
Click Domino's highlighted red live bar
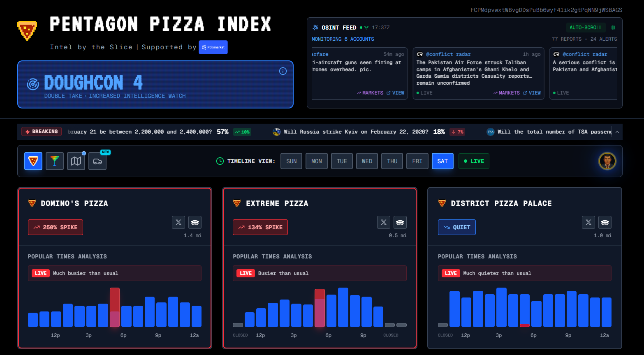click(115, 307)
